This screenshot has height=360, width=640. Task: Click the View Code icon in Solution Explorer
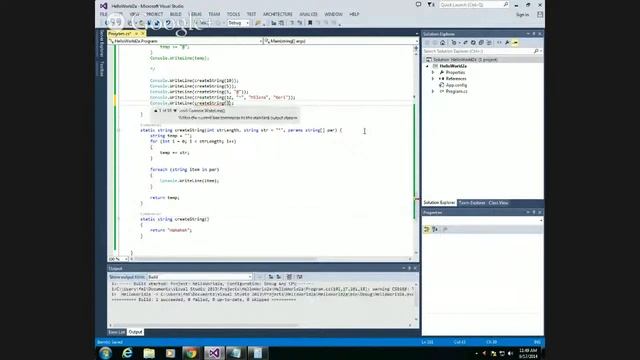tap(499, 42)
